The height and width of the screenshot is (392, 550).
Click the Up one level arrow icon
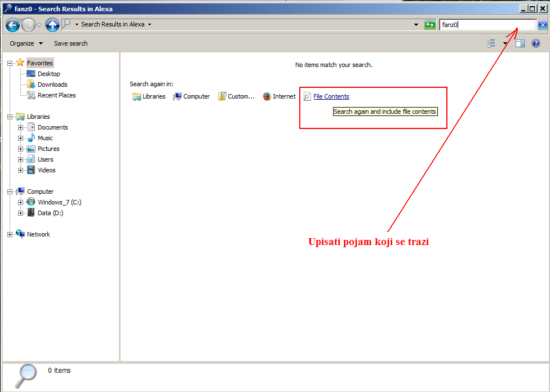[52, 25]
